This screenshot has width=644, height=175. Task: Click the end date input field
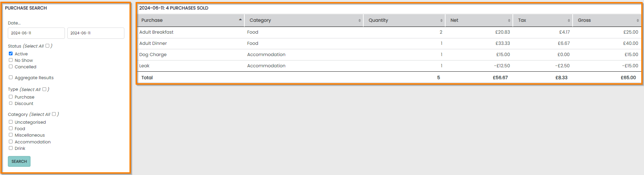click(x=95, y=33)
